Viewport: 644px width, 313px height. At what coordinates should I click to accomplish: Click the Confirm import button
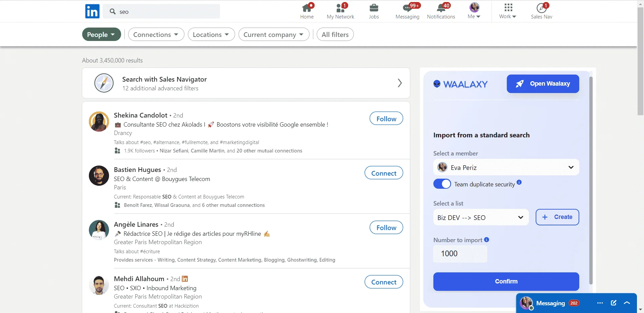[506, 281]
